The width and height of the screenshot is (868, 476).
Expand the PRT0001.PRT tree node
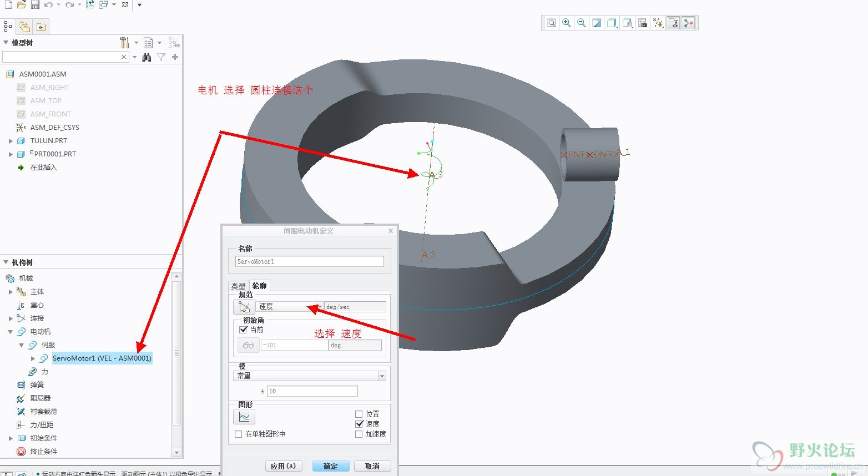pos(11,154)
